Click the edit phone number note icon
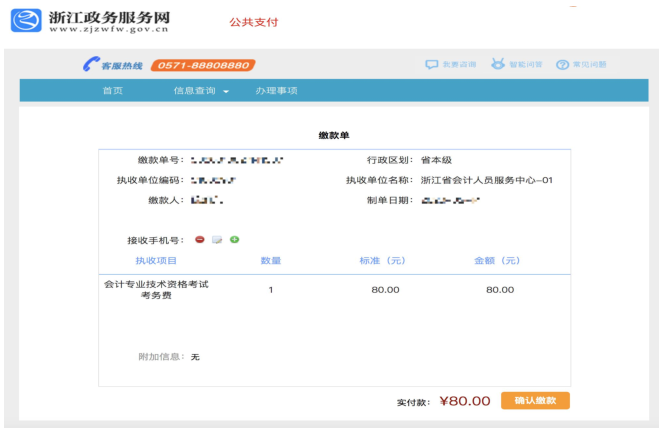Image resolution: width=667 pixels, height=430 pixels. [217, 240]
